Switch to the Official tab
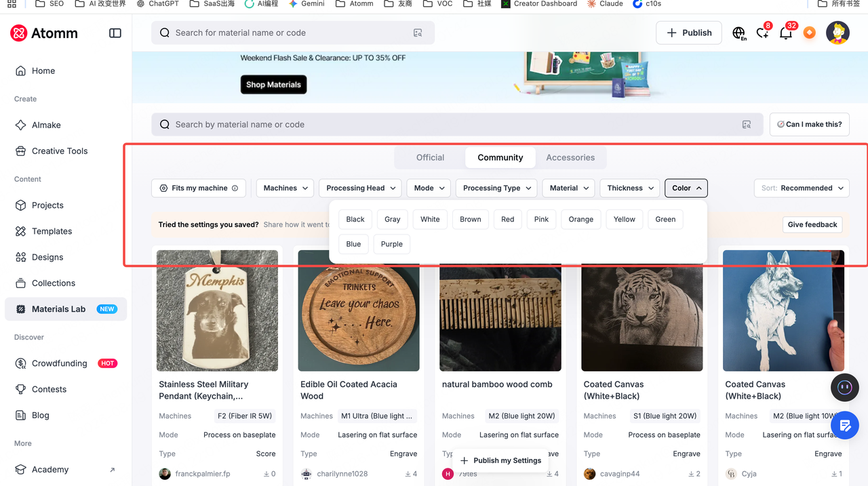The image size is (868, 486). click(431, 158)
